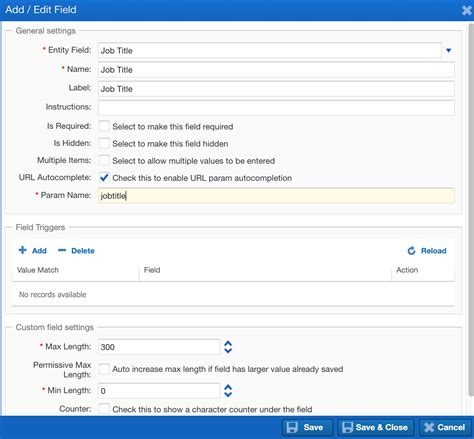This screenshot has width=474, height=439.
Task: Uncheck the URL Autocomplete checkbox
Action: point(104,177)
